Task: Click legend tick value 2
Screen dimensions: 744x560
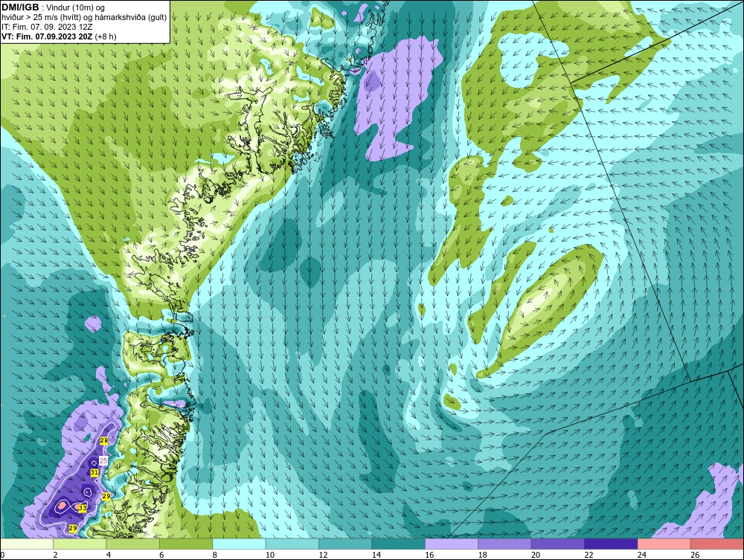Action: tap(56, 555)
